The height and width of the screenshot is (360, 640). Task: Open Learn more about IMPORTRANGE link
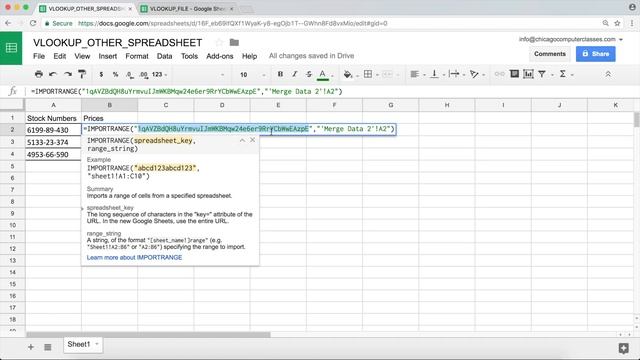click(x=134, y=258)
